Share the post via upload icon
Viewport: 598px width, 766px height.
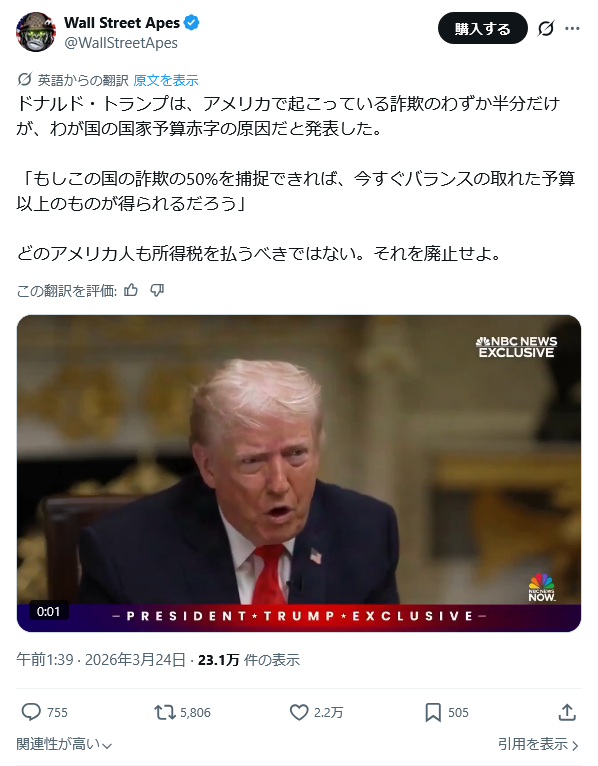tap(567, 712)
